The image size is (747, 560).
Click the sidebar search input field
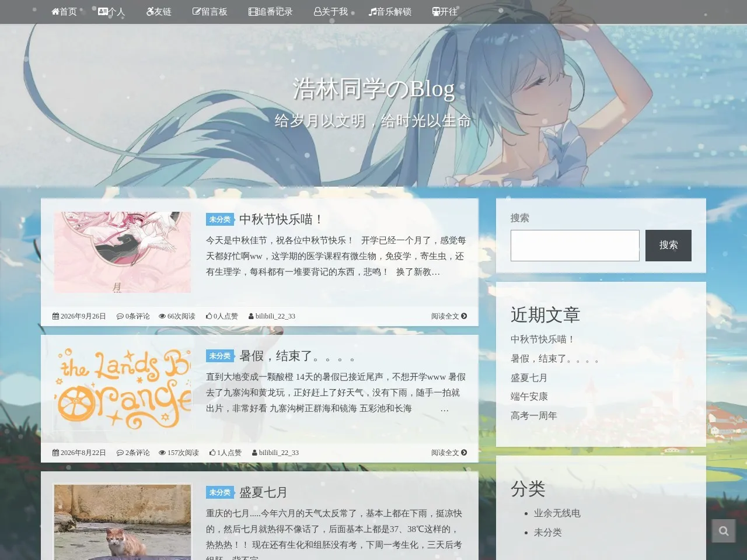pos(575,246)
